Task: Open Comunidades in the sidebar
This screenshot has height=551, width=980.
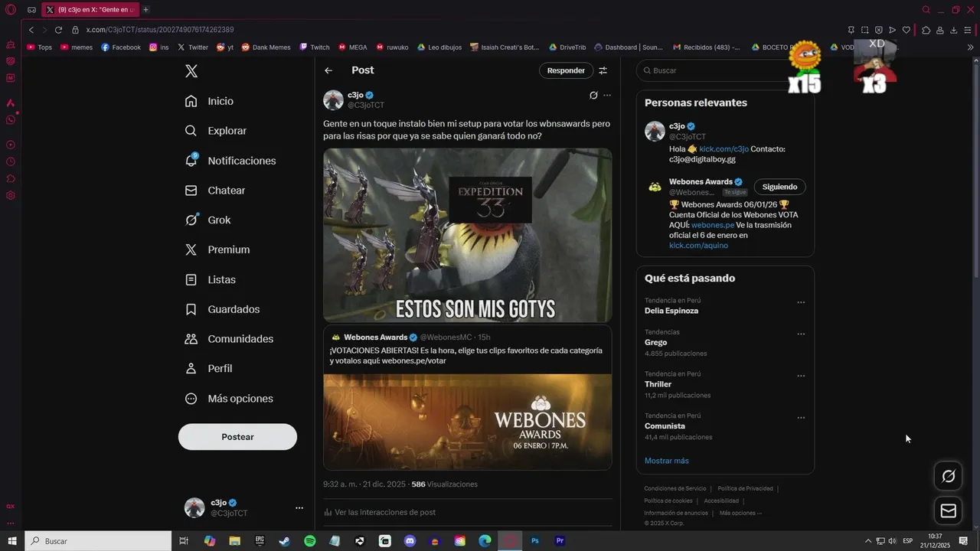Action: point(229,339)
